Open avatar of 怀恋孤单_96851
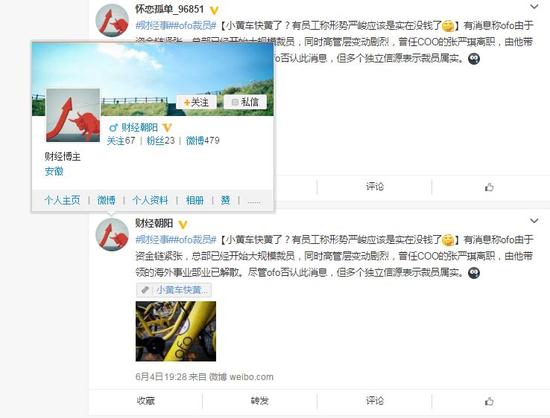 (x=112, y=20)
